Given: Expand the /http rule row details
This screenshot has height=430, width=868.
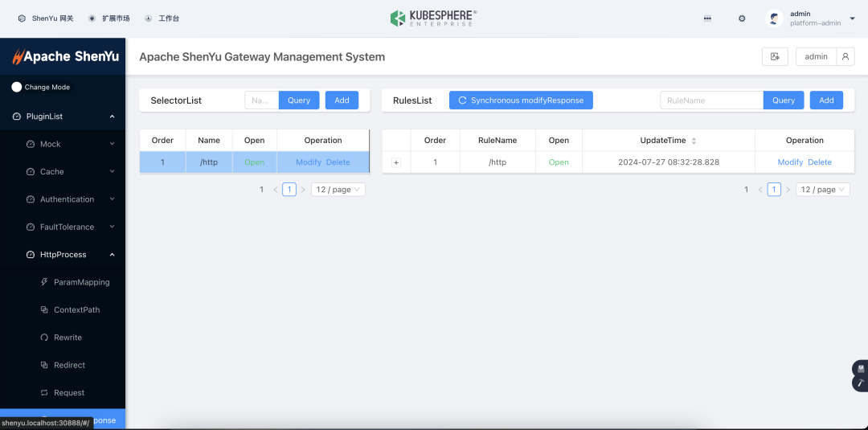Looking at the screenshot, I should point(396,162).
